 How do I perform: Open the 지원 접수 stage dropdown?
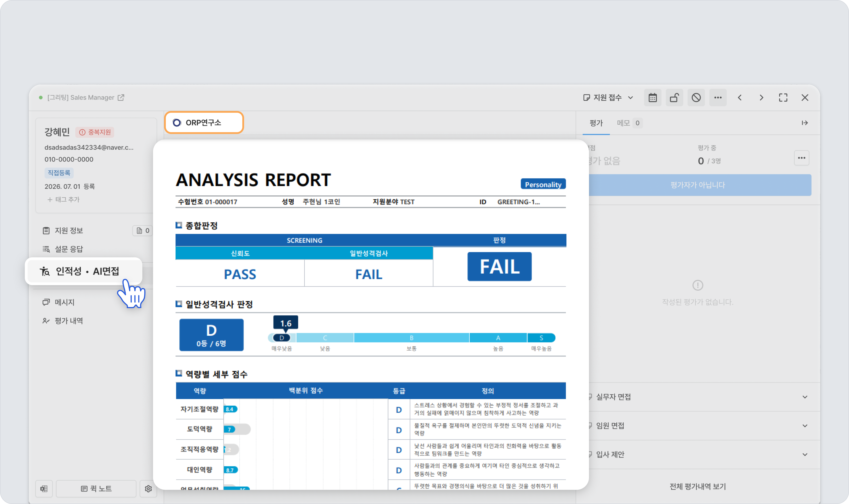(608, 98)
